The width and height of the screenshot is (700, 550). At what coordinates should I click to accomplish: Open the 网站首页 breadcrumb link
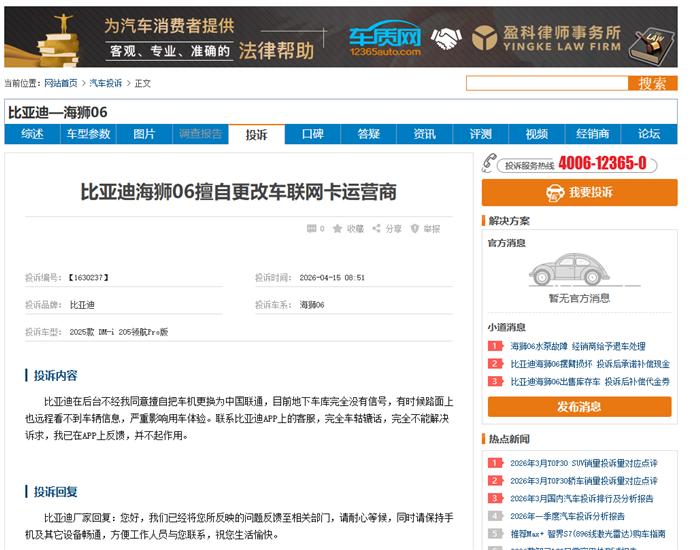(63, 84)
